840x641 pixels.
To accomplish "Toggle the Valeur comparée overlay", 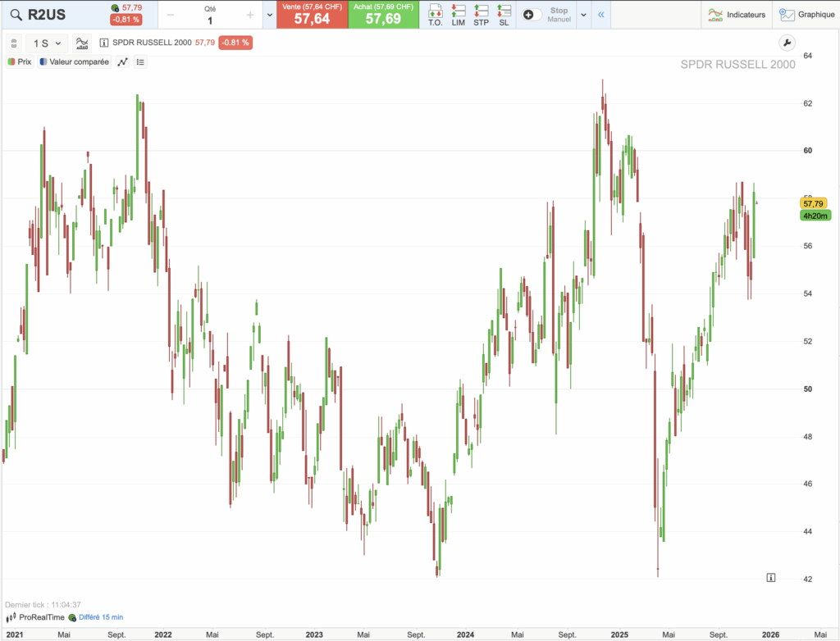I will point(74,61).
